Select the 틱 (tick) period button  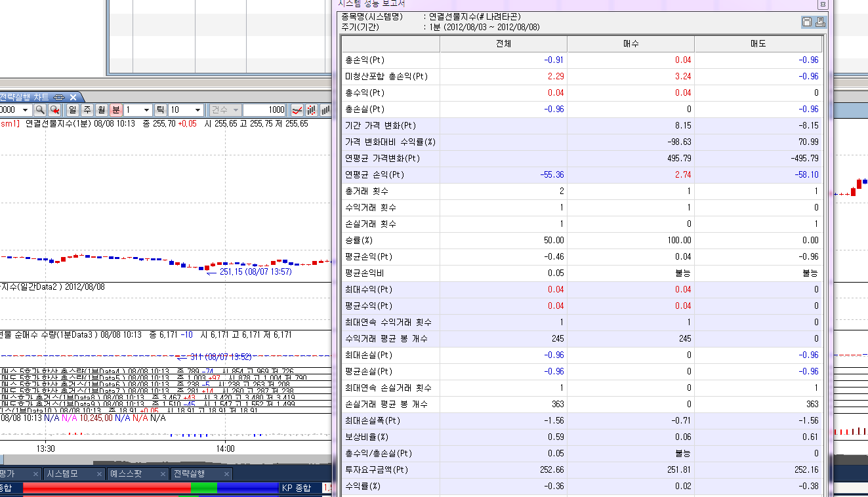pos(160,110)
